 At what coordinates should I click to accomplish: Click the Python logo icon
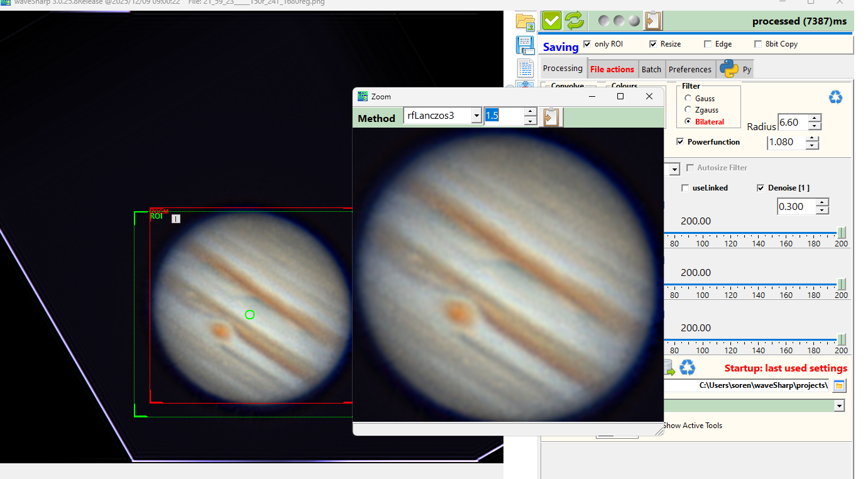tap(728, 69)
